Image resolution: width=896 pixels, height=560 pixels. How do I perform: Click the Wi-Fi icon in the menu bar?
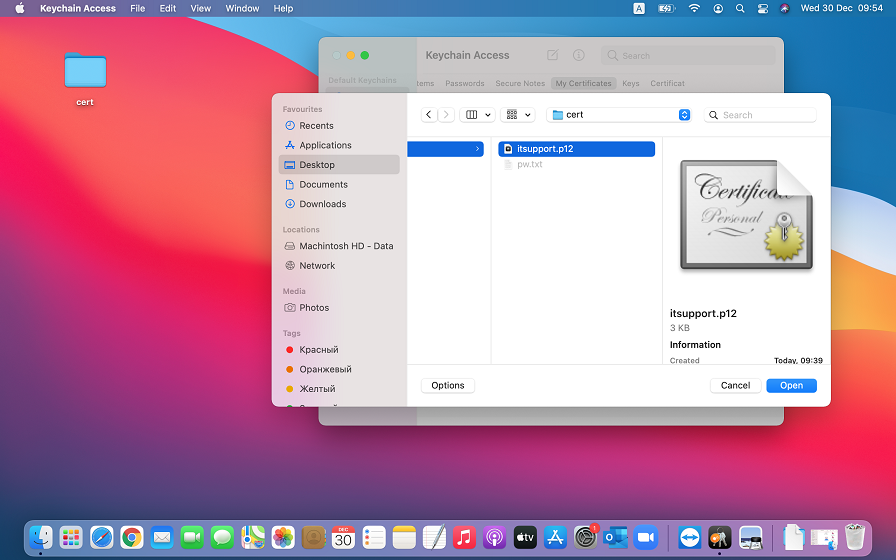[694, 8]
